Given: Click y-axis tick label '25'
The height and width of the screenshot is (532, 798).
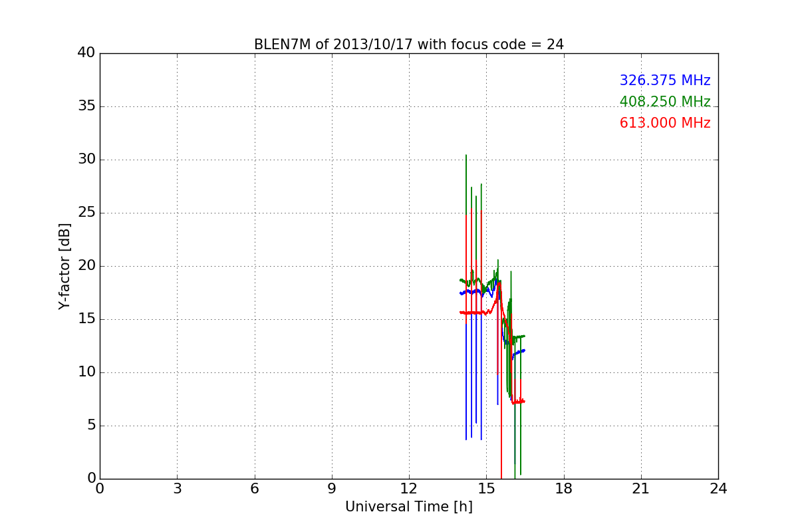Looking at the screenshot, I should (86, 212).
